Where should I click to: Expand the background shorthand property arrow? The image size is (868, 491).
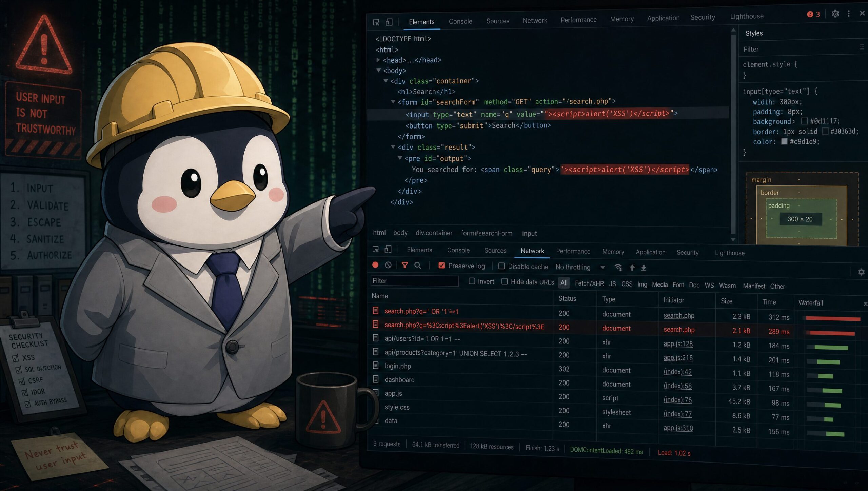[x=793, y=121]
